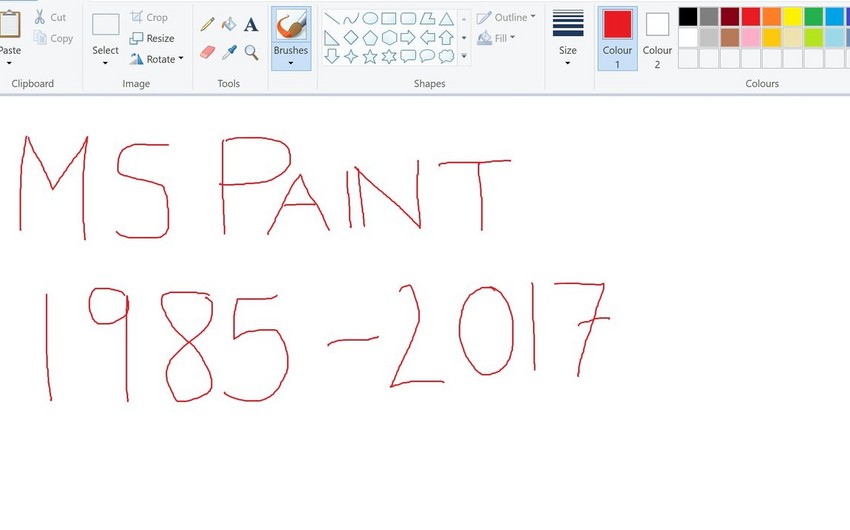Choose the Four-point star shape

point(351,56)
